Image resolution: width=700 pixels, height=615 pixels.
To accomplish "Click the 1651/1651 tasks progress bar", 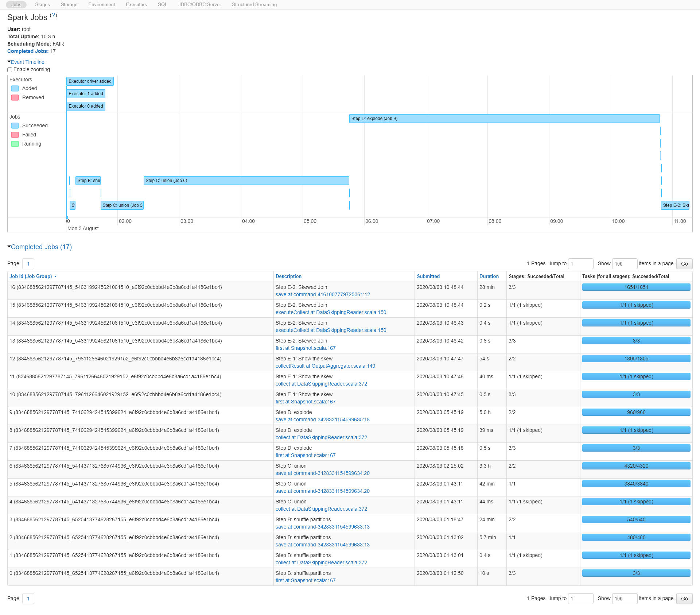I will (636, 287).
